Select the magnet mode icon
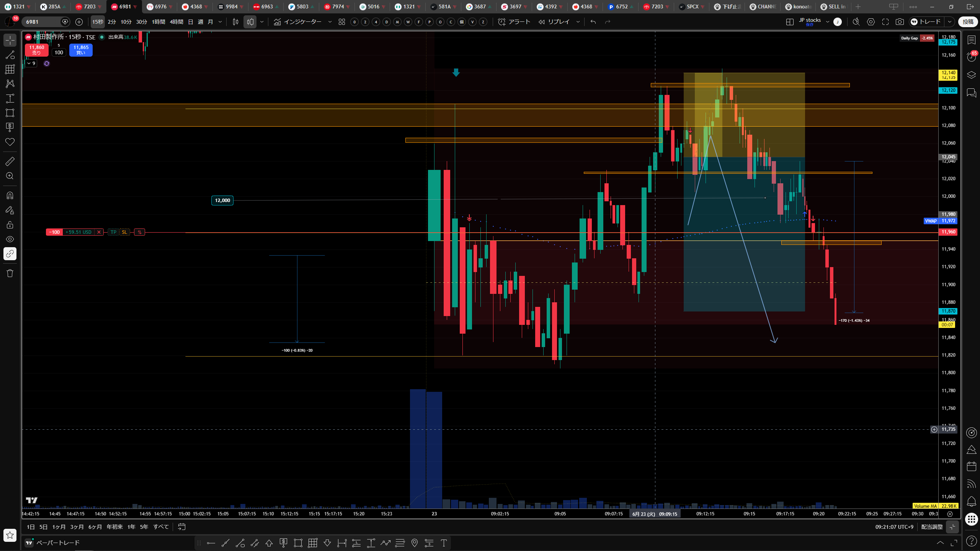980x551 pixels. tap(10, 196)
